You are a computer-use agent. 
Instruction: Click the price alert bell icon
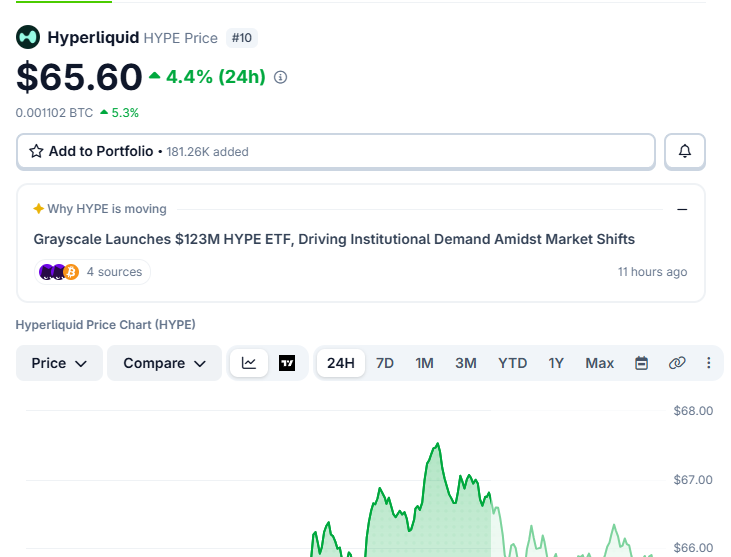(x=684, y=151)
